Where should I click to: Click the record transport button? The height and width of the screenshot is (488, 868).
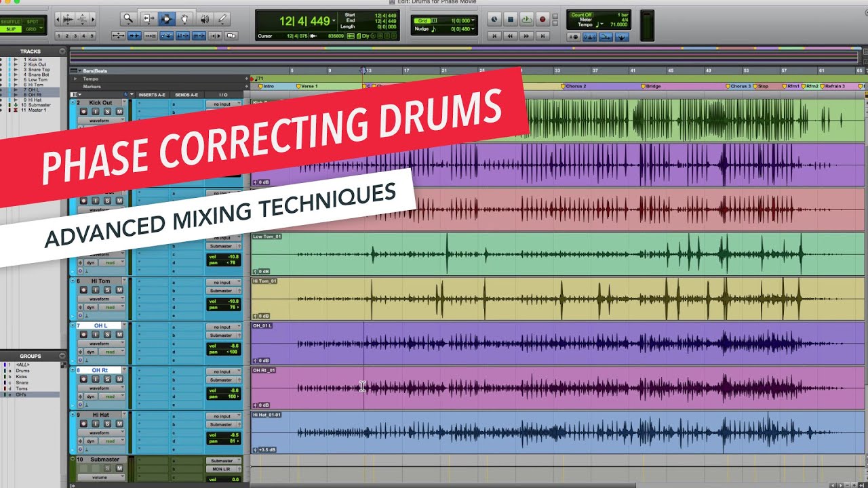point(542,20)
